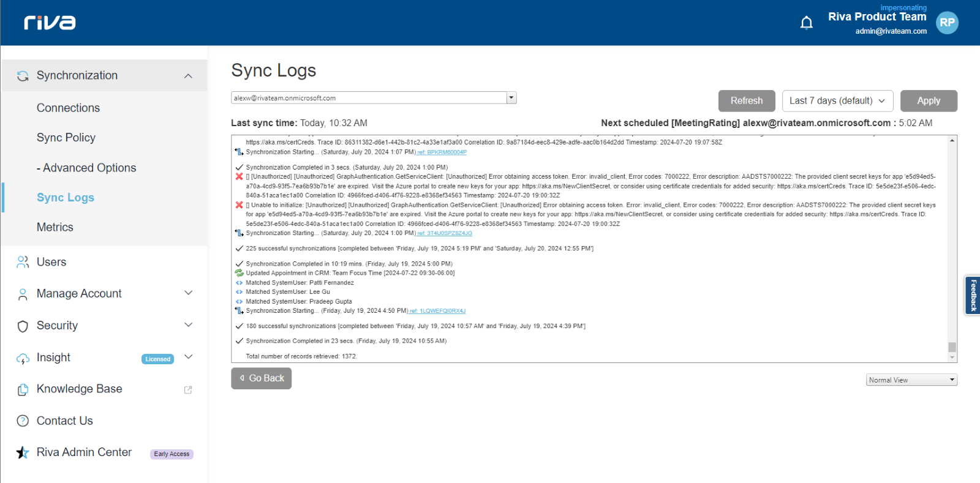Click the Knowledge Base external link icon
The height and width of the screenshot is (483, 980).
pyautogui.click(x=188, y=389)
